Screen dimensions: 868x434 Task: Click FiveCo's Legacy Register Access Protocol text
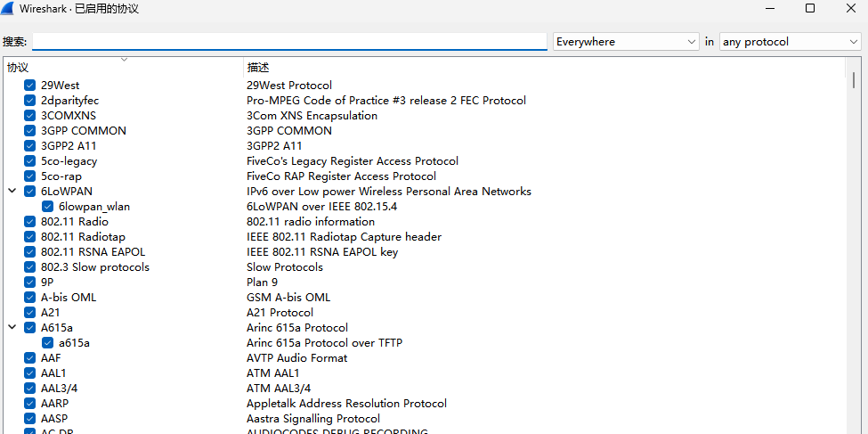[352, 161]
